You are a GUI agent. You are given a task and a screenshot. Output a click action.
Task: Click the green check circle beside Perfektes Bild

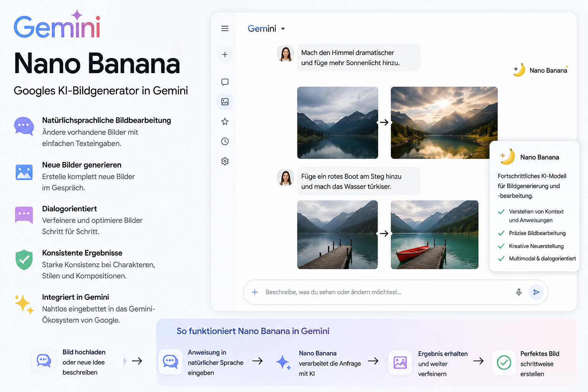click(x=504, y=362)
